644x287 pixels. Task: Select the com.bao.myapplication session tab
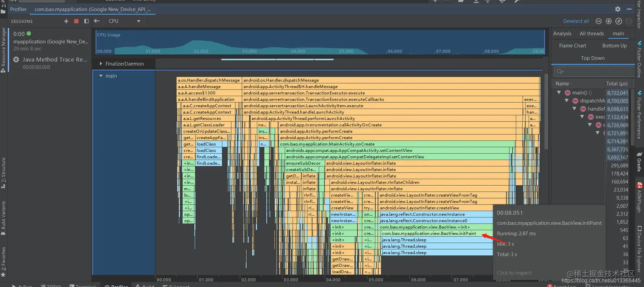92,9
